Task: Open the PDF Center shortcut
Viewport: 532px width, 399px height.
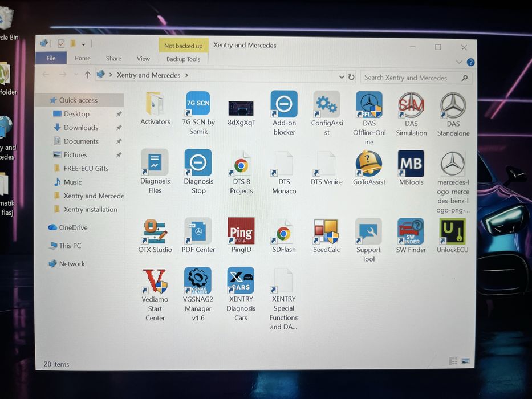Action: click(x=198, y=236)
